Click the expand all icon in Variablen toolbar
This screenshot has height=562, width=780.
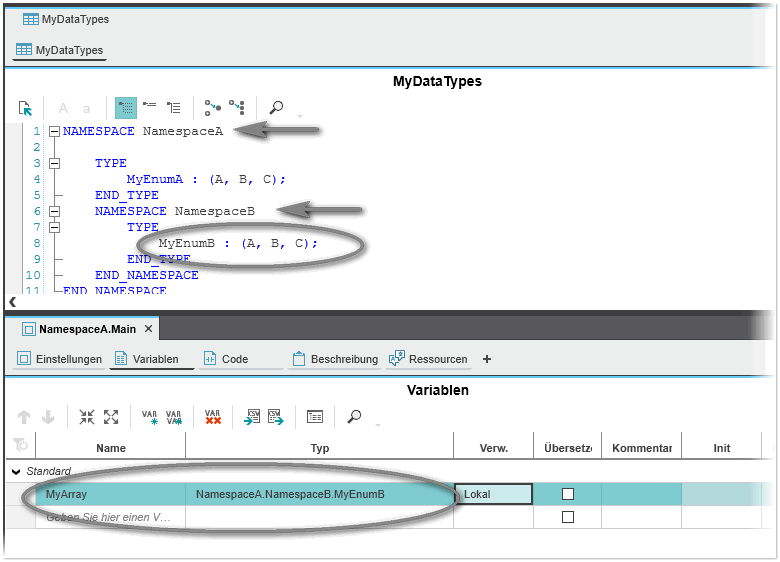[x=111, y=417]
